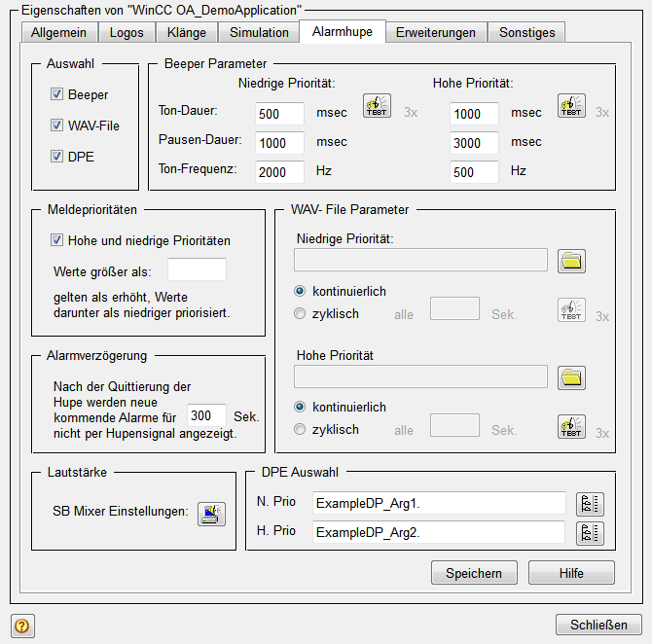Switch to the Allgemein tab
The width and height of the screenshot is (652, 644).
(58, 32)
